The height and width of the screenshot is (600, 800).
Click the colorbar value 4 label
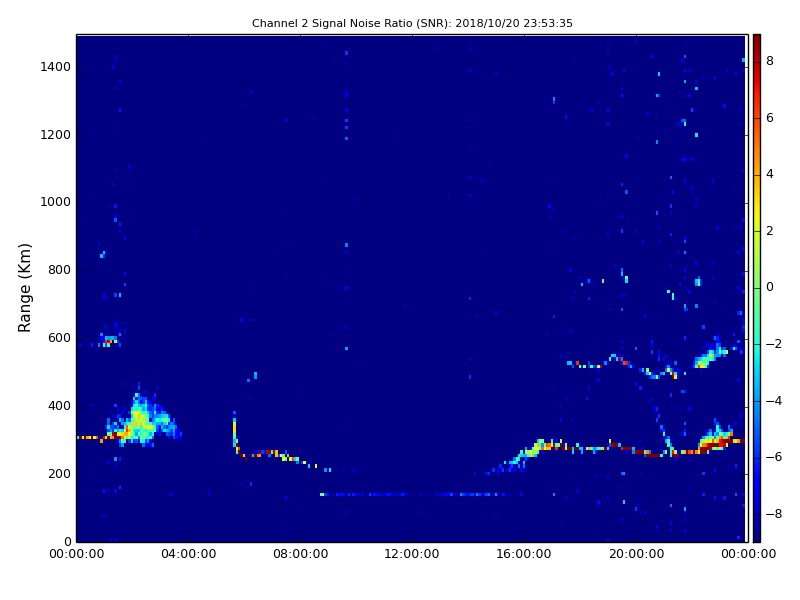pyautogui.click(x=770, y=174)
